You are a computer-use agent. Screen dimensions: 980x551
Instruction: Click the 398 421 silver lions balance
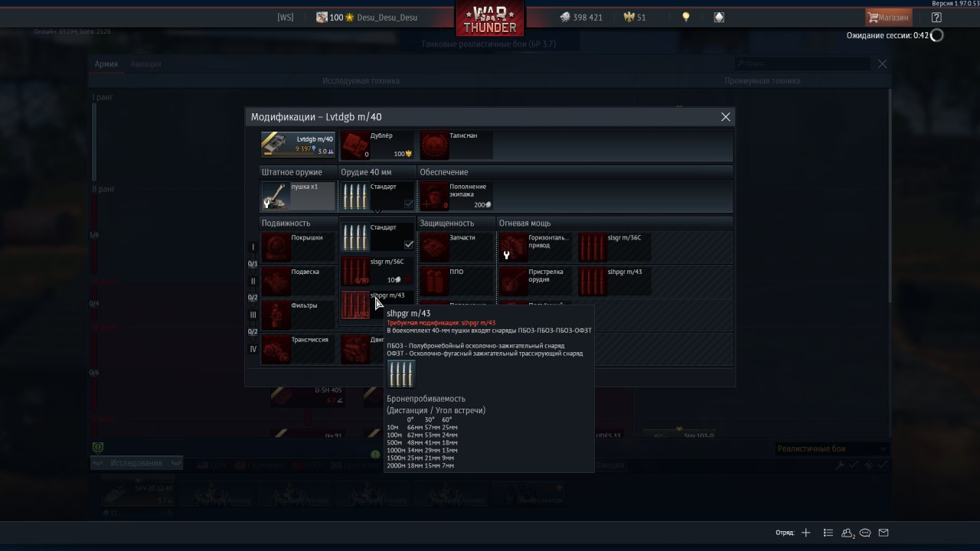tap(580, 18)
